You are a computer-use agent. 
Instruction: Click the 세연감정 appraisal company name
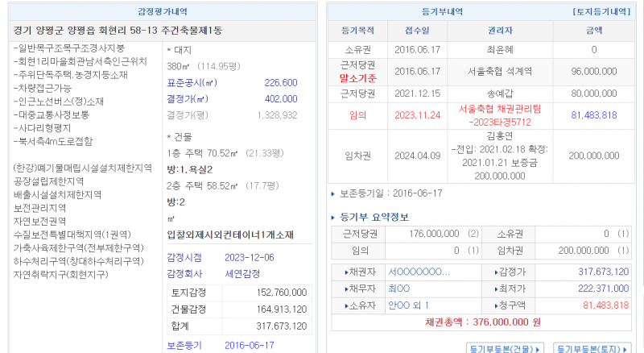point(244,272)
